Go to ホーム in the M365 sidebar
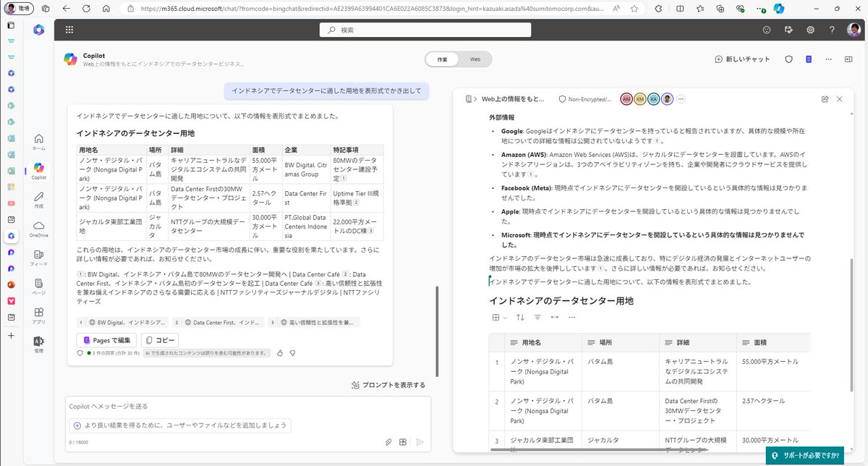Viewport: 868px width, 466px height. pyautogui.click(x=39, y=142)
